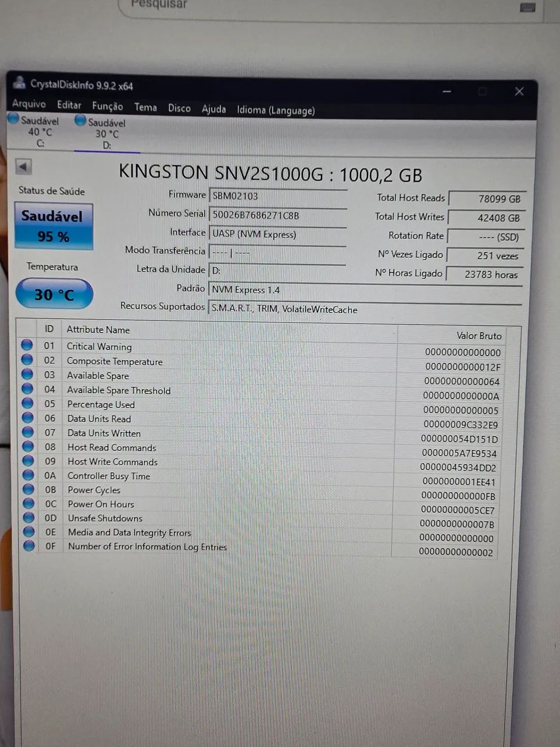The image size is (560, 747).
Task: Click the Saudável 95 % health status button
Action: point(53,226)
